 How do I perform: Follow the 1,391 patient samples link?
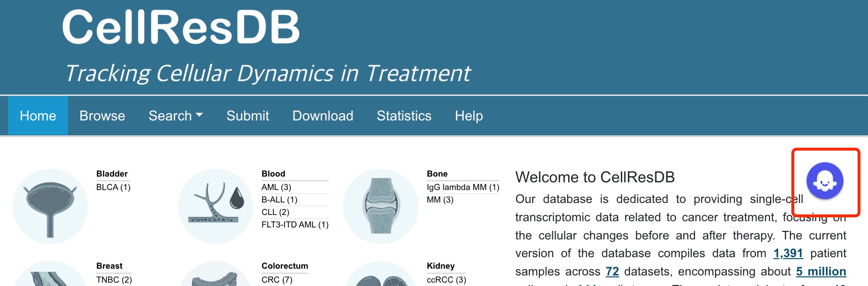pos(788,253)
